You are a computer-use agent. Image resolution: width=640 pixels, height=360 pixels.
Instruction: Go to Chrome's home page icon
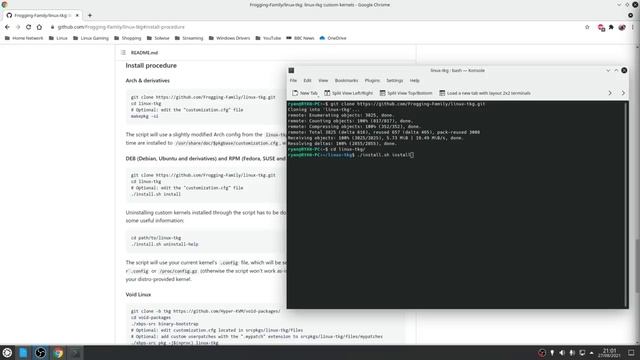coord(39,27)
